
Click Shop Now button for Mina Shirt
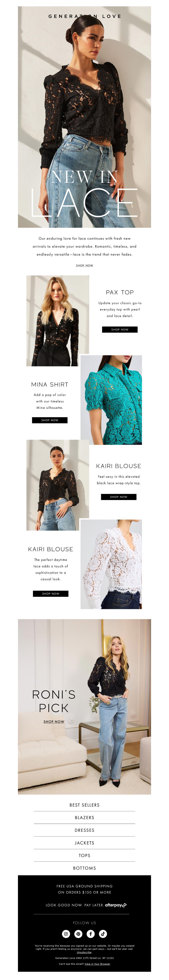pyautogui.click(x=49, y=420)
